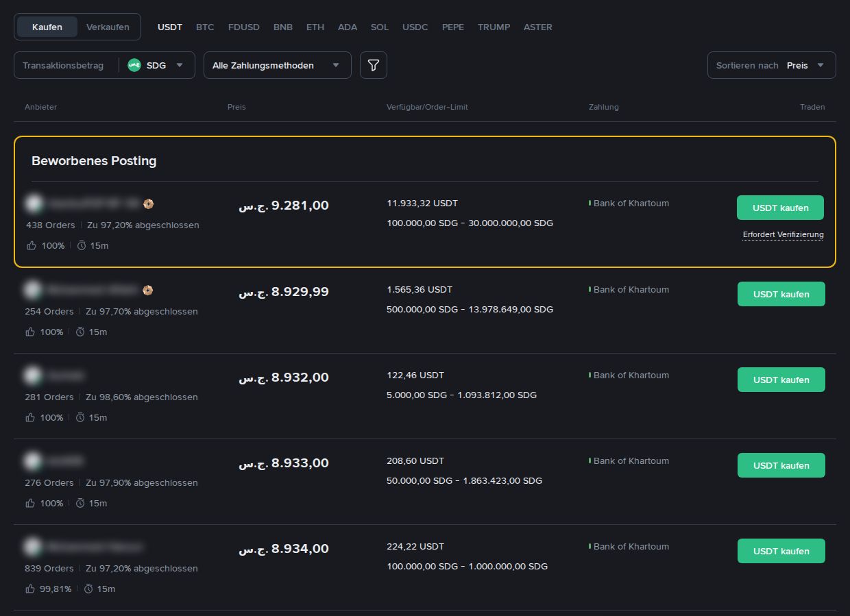This screenshot has width=850, height=616.
Task: Click the clock icon in 438 Orders row
Action: pos(81,245)
